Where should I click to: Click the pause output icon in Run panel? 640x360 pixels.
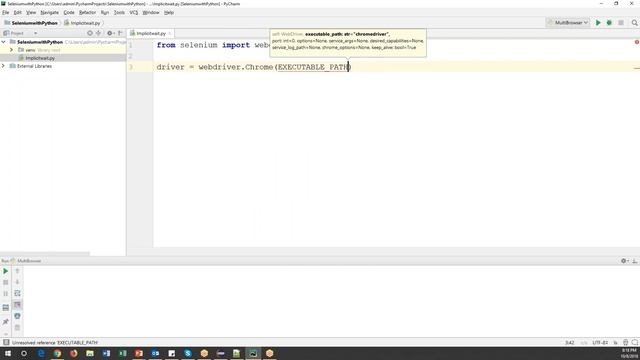(6, 293)
